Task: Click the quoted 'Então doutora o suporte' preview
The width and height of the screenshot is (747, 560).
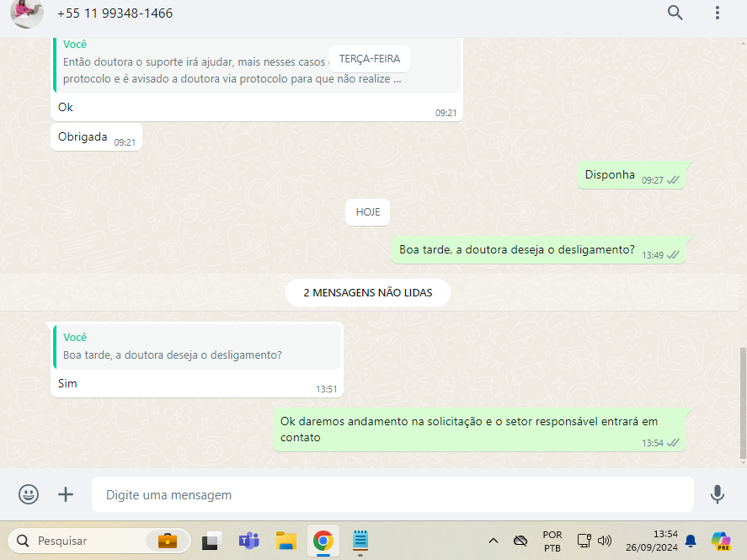Action: (x=257, y=66)
